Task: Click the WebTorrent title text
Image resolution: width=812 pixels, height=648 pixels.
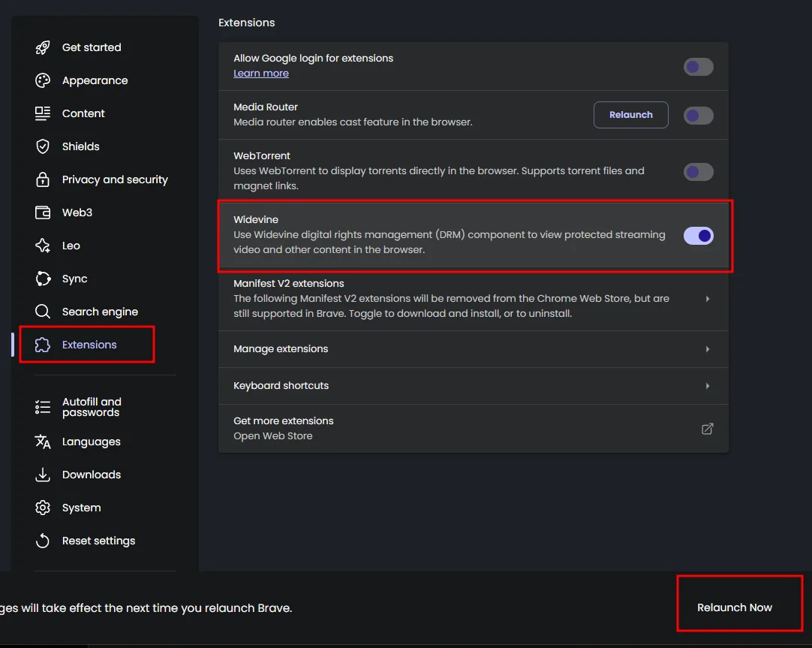Action: 262,156
